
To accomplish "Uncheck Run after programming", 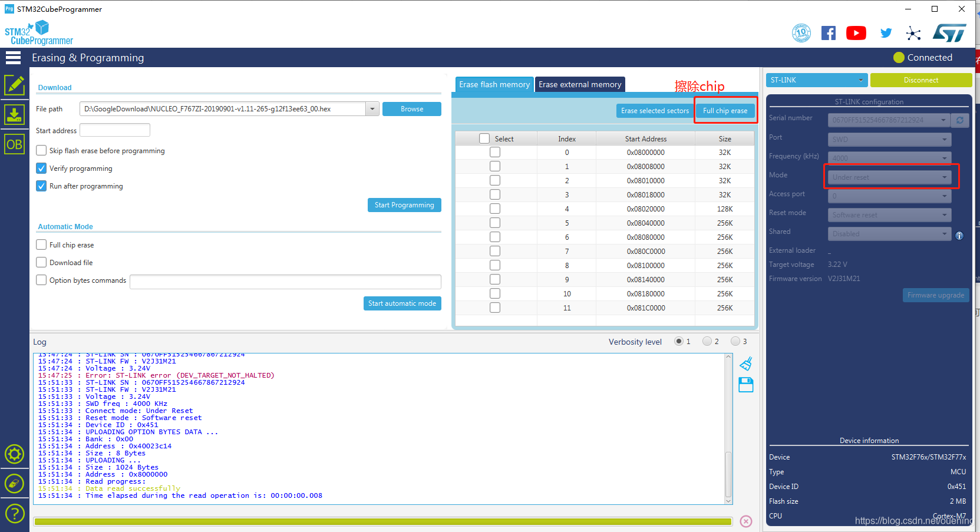I will pos(41,186).
